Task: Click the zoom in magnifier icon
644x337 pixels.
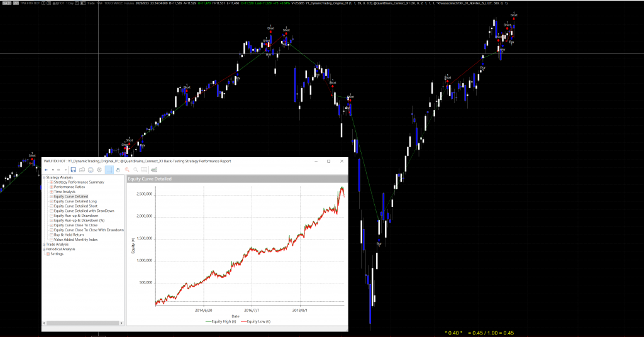Action: 127,170
